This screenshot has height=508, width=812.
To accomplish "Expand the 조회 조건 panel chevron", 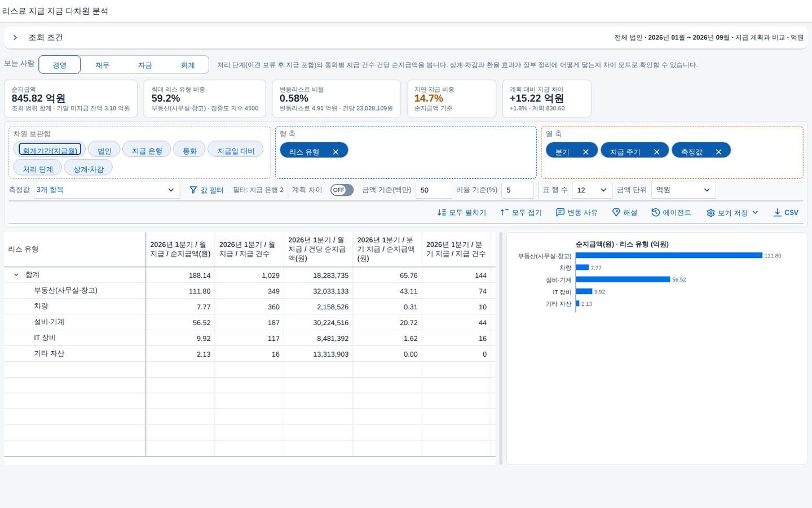I will [15, 38].
